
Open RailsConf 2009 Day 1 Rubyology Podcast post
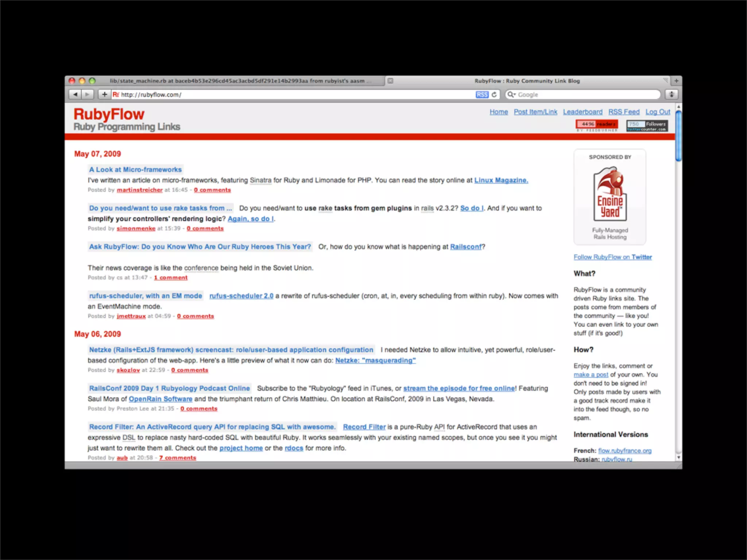pyautogui.click(x=170, y=389)
